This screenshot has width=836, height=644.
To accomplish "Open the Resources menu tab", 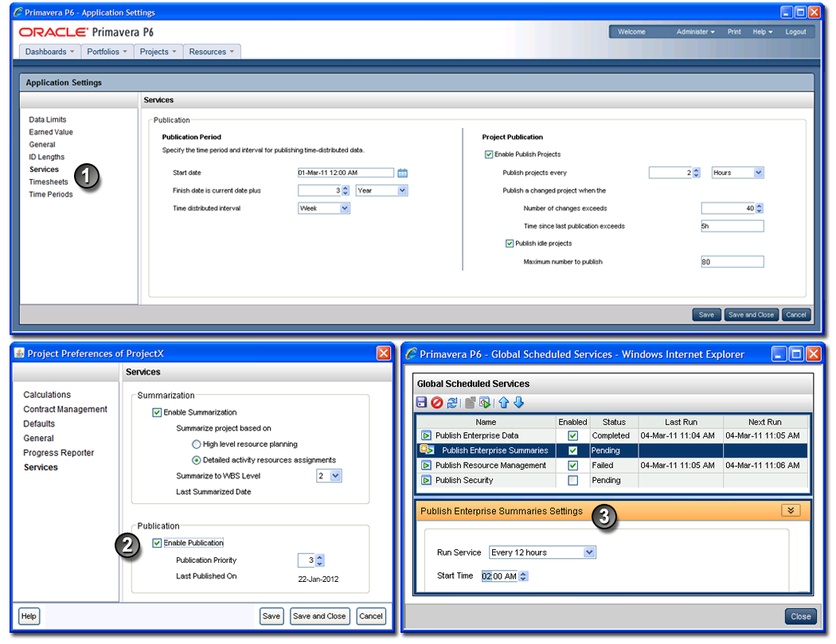I will coord(212,52).
